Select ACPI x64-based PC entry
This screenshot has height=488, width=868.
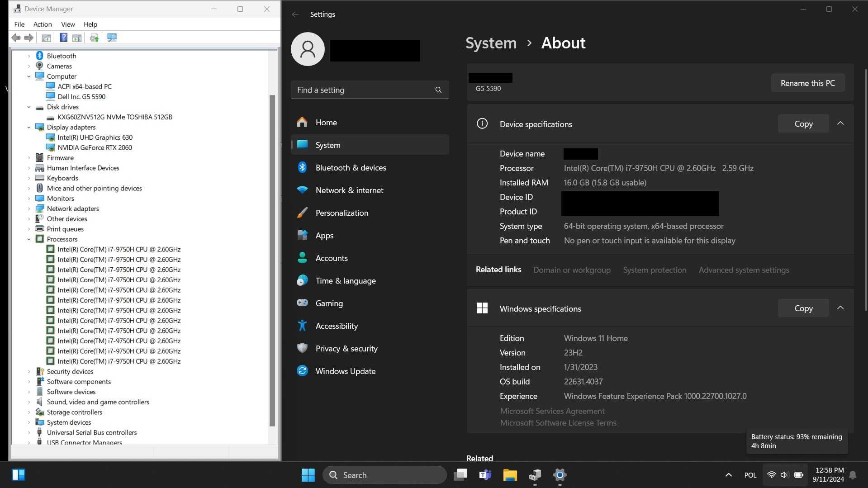[x=85, y=86]
